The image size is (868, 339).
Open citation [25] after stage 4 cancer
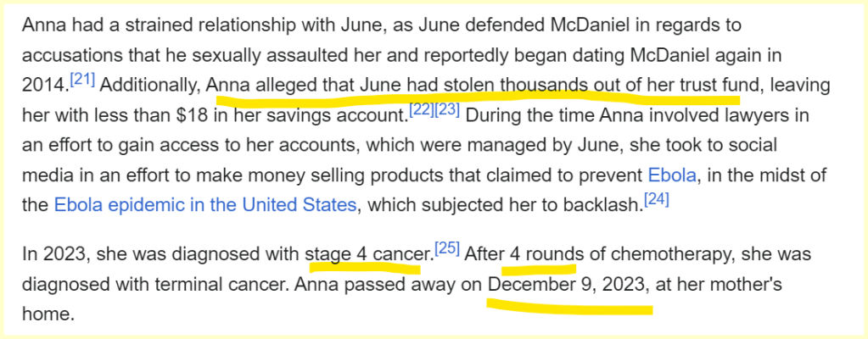click(446, 248)
